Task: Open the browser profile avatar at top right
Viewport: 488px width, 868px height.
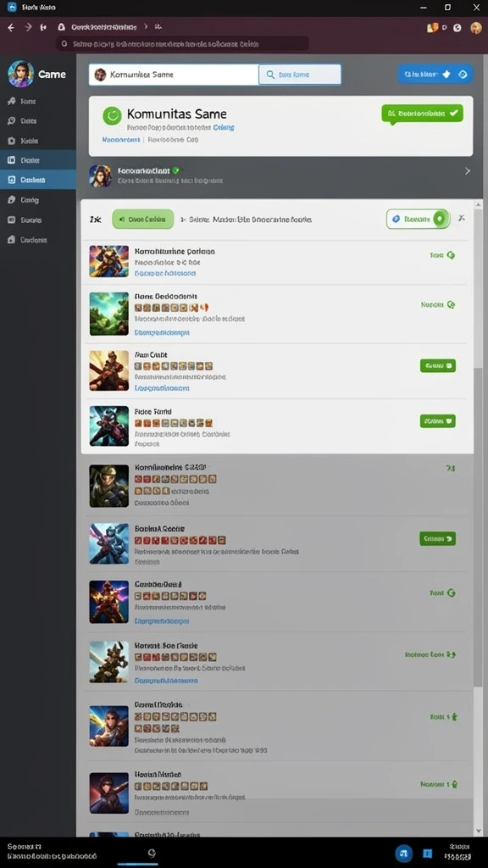Action: click(476, 28)
